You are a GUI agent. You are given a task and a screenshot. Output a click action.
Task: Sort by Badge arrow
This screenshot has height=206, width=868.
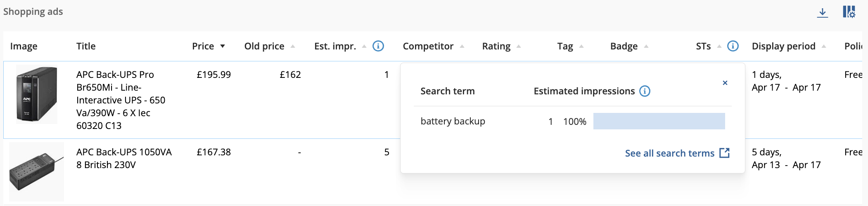point(646,46)
